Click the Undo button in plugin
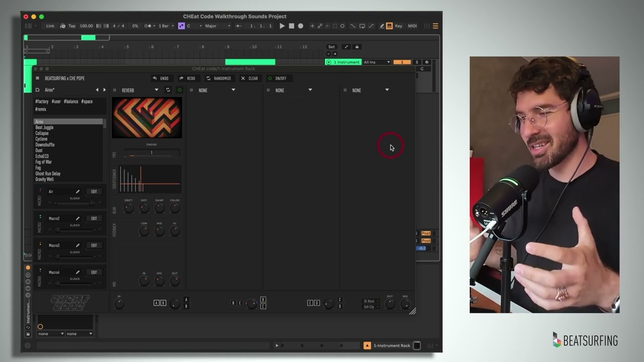Image resolution: width=644 pixels, height=362 pixels. [x=161, y=78]
